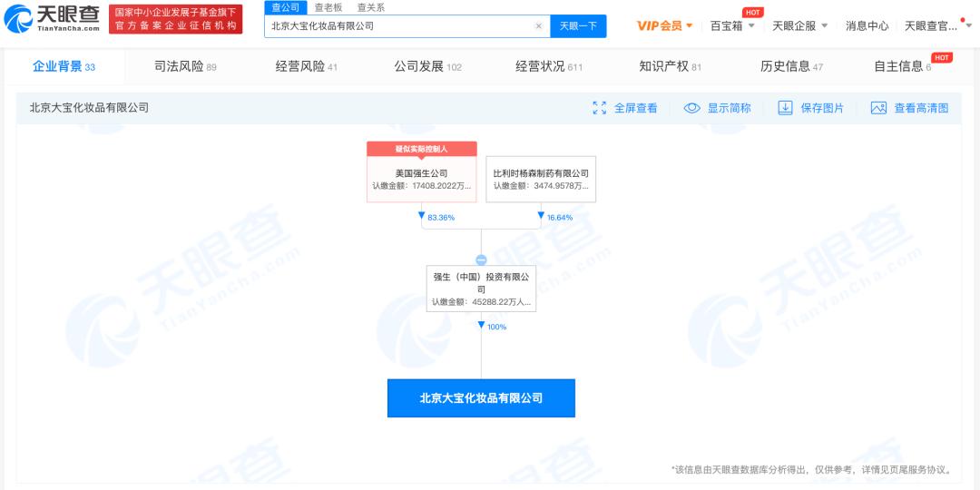980x490 pixels.
Task: Click 北京大宝化妆品有限公司 panel header title
Action: [89, 108]
